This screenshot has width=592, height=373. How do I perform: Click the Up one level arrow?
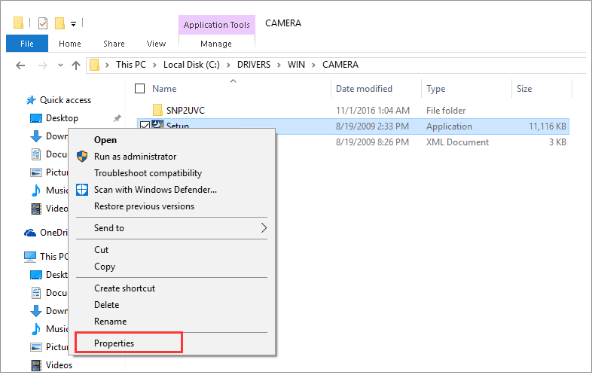[76, 65]
